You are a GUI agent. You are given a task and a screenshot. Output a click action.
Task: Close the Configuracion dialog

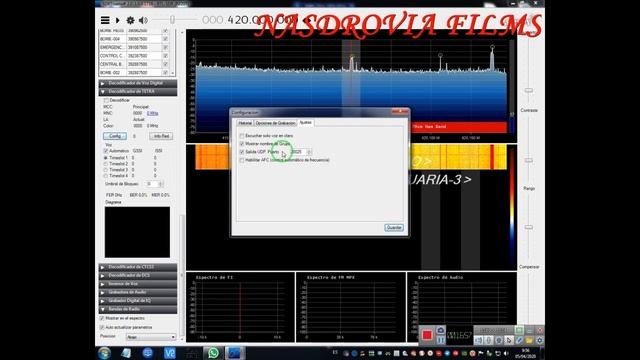pos(400,111)
